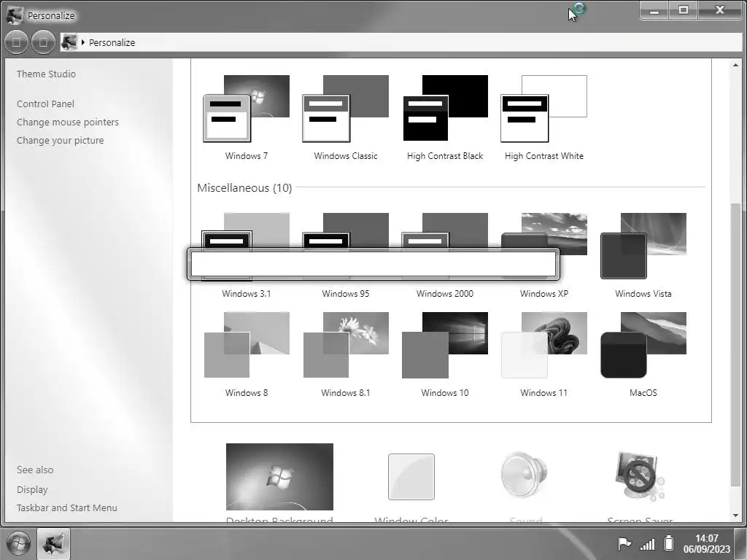
Task: Click the back navigation button
Action: point(16,42)
